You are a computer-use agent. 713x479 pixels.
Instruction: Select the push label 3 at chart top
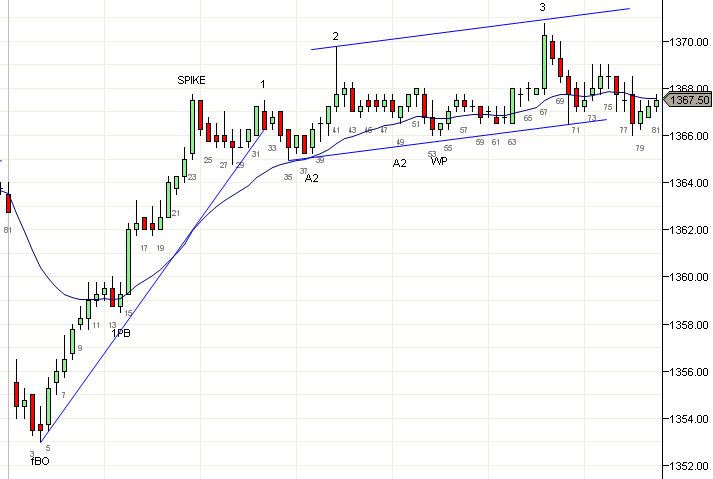click(542, 7)
